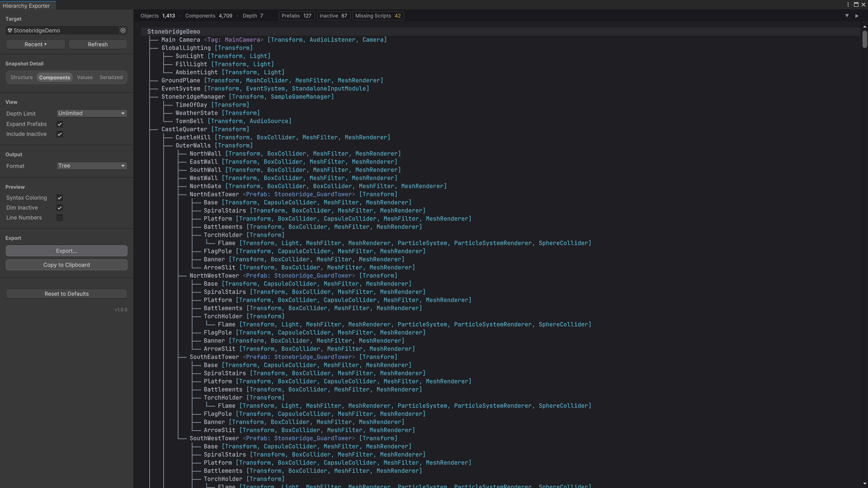The width and height of the screenshot is (868, 488).
Task: Disable Syntax Coloring checkbox
Action: [60, 198]
